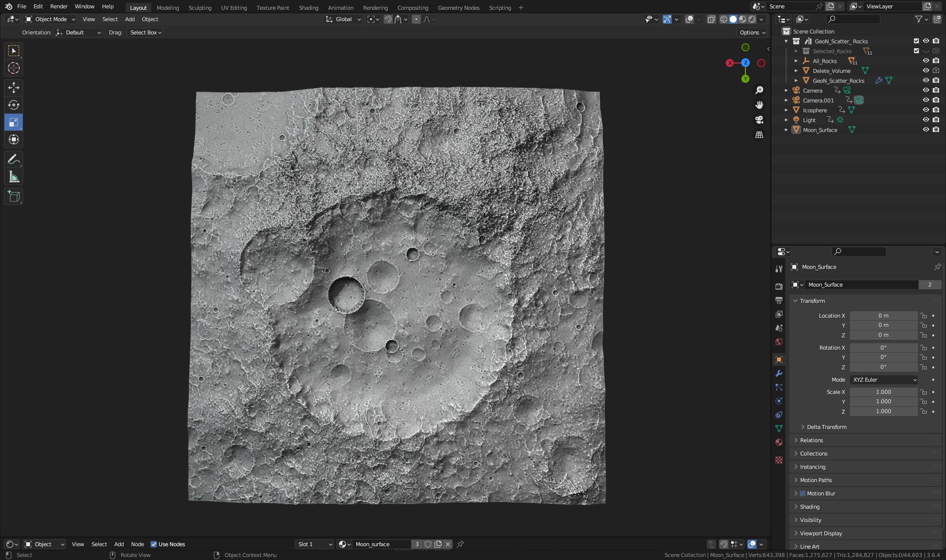The width and height of the screenshot is (946, 560).
Task: Open the Tool properties tab
Action: point(779,269)
